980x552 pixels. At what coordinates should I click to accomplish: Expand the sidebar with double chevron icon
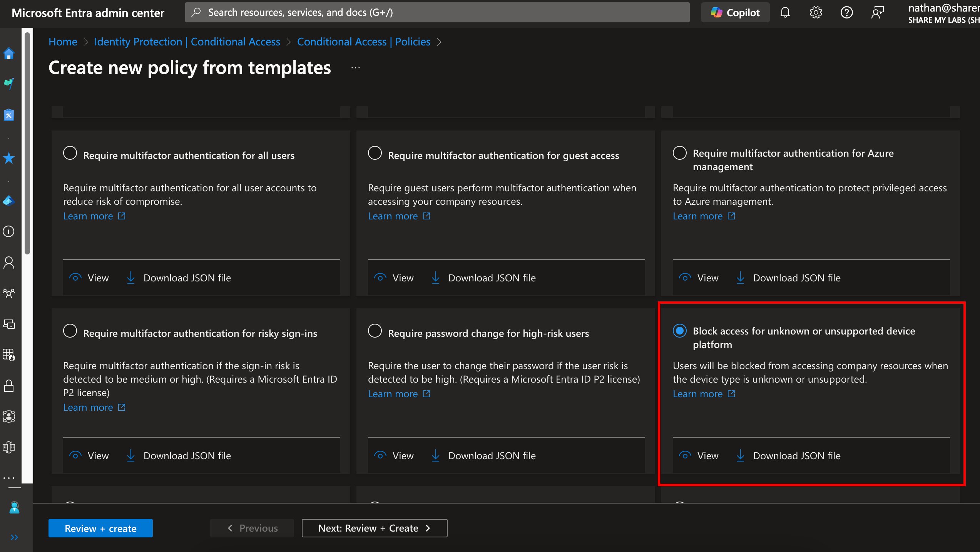point(14,537)
